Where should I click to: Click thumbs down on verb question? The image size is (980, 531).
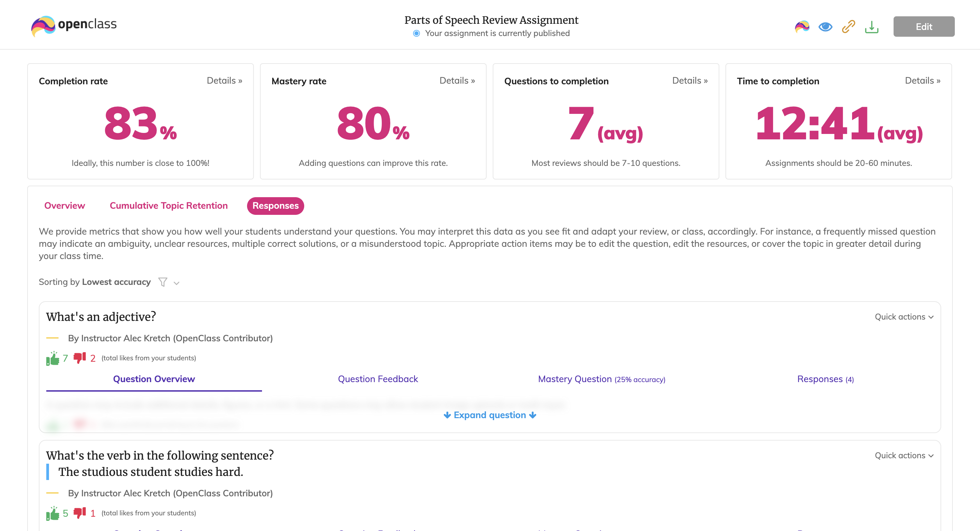80,513
